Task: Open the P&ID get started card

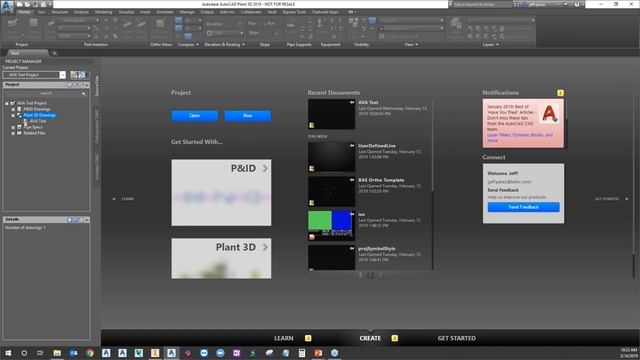Action: pyautogui.click(x=221, y=193)
